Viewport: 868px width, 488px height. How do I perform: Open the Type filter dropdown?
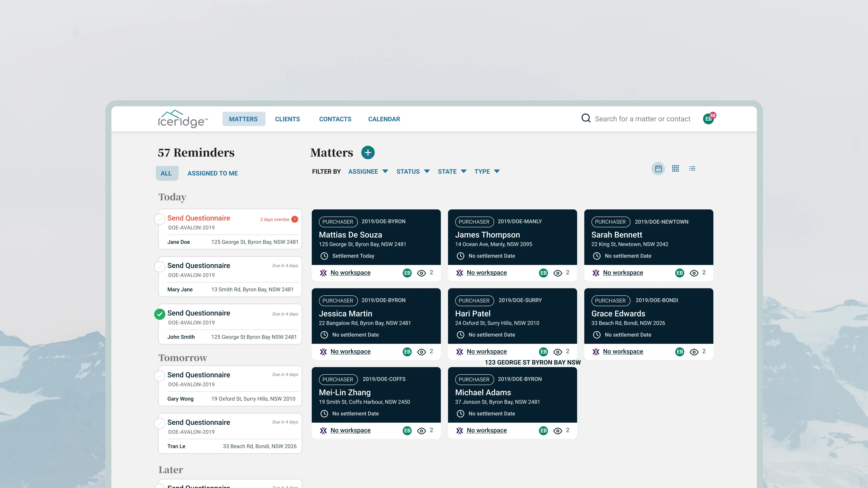pos(487,171)
